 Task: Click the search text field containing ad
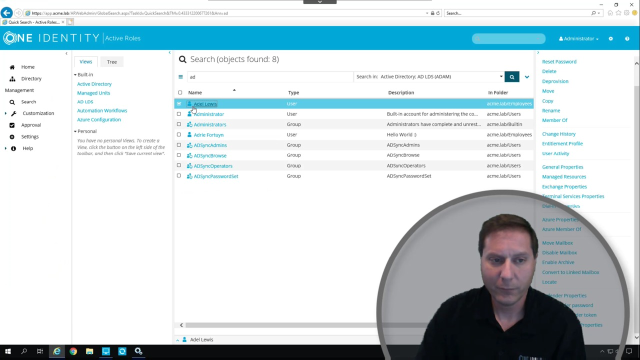[x=270, y=77]
